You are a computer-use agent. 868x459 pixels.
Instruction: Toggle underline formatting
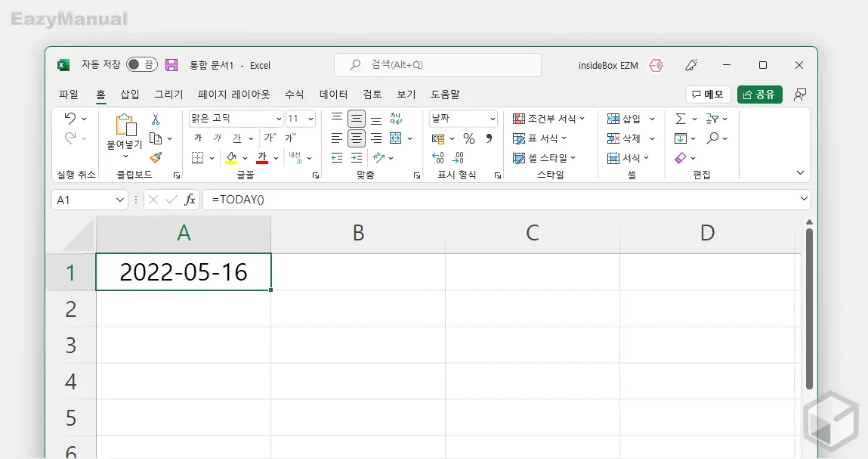(238, 138)
